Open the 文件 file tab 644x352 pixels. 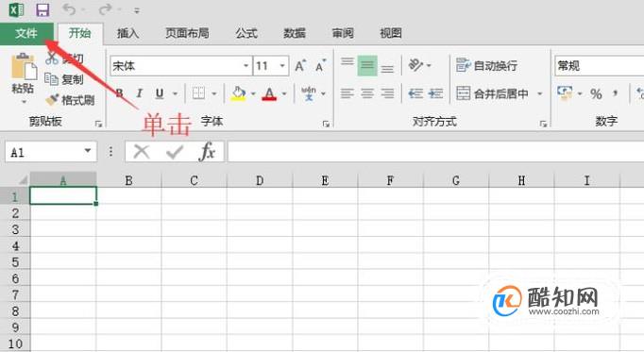26,33
